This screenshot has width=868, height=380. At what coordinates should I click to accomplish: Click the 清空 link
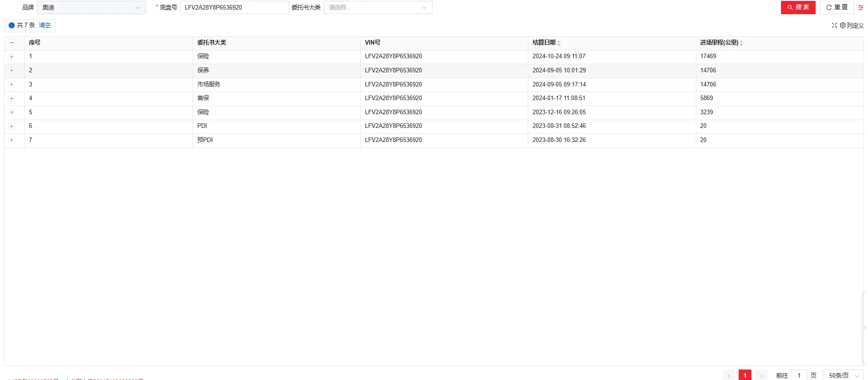point(45,25)
